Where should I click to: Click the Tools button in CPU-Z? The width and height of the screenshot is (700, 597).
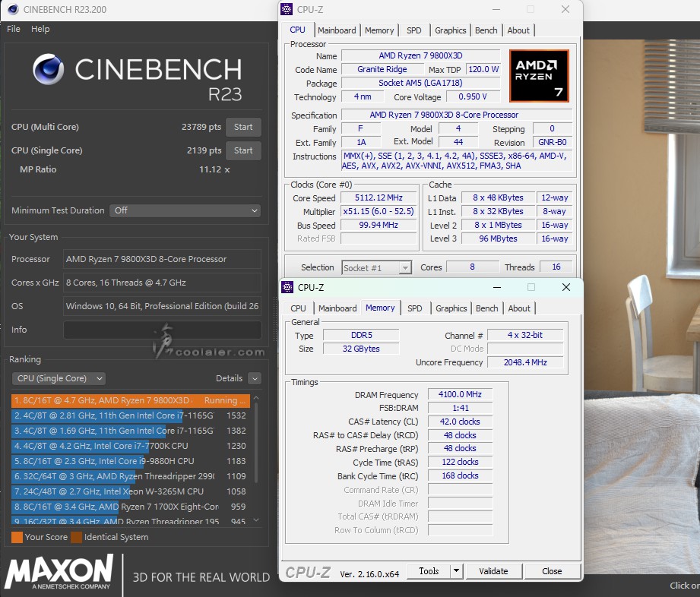(429, 571)
